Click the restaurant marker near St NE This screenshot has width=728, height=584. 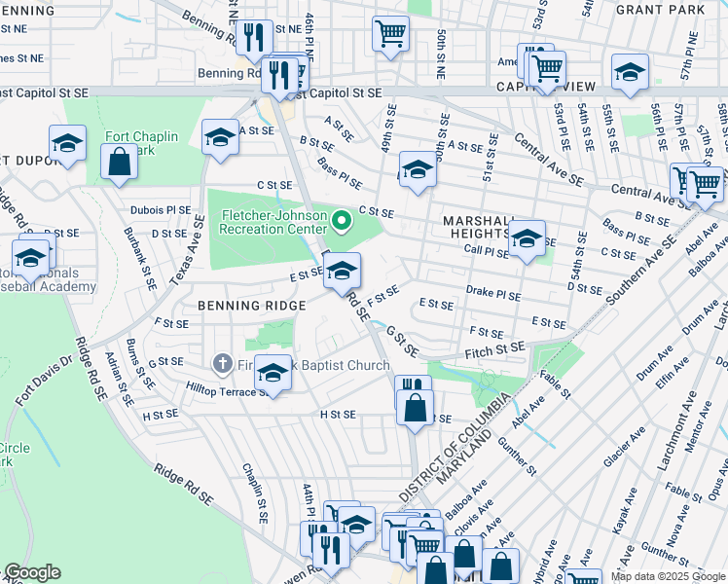(x=254, y=40)
